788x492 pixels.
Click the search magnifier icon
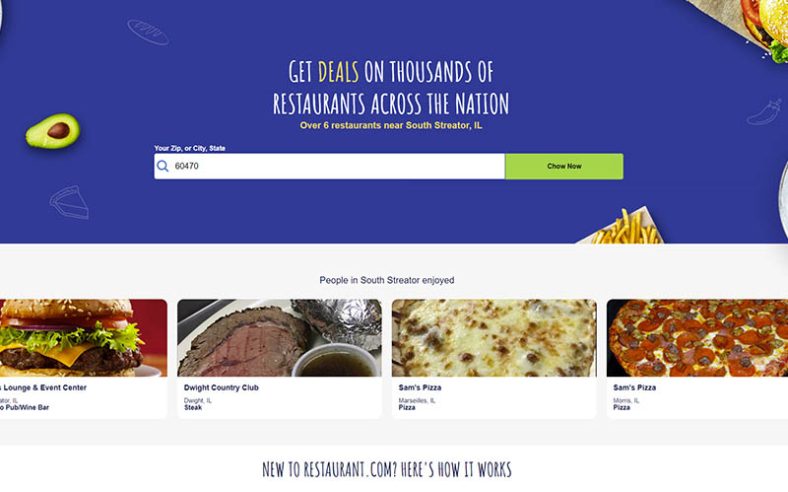tap(162, 166)
